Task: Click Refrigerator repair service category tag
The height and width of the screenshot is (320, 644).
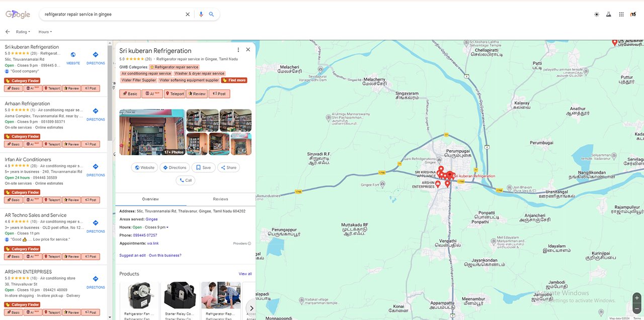Action: [x=174, y=67]
